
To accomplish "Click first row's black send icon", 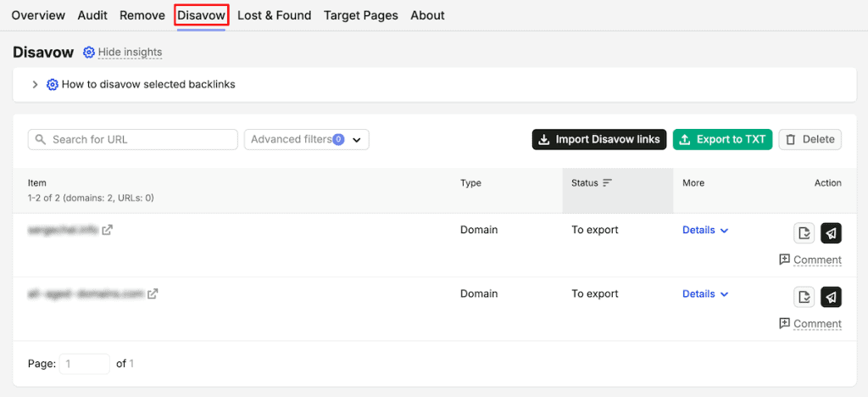I will (x=831, y=233).
